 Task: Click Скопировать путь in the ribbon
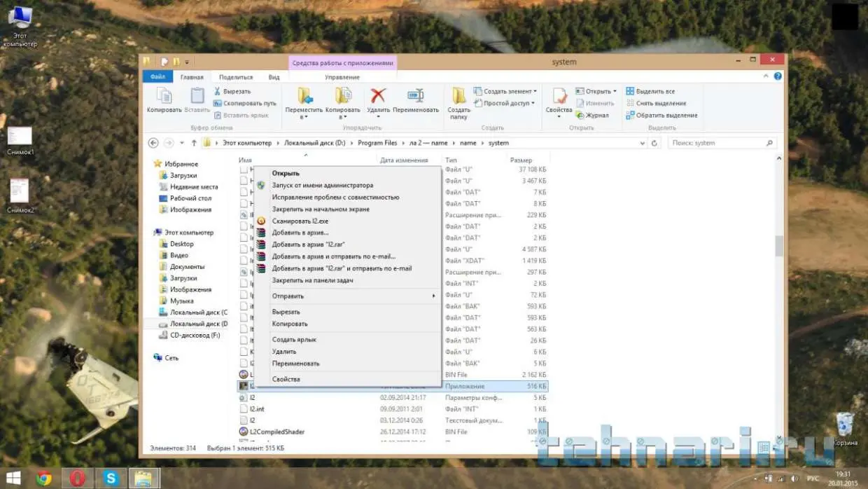click(x=245, y=103)
